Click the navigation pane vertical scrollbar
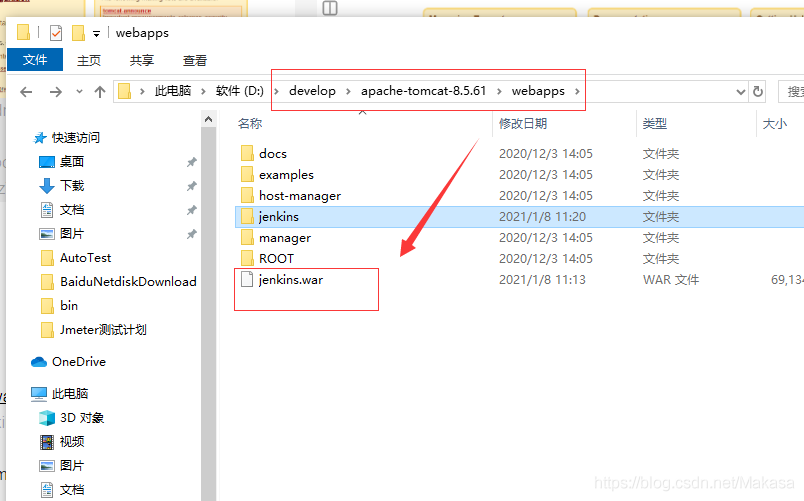This screenshot has height=501, width=804. pyautogui.click(x=208, y=300)
